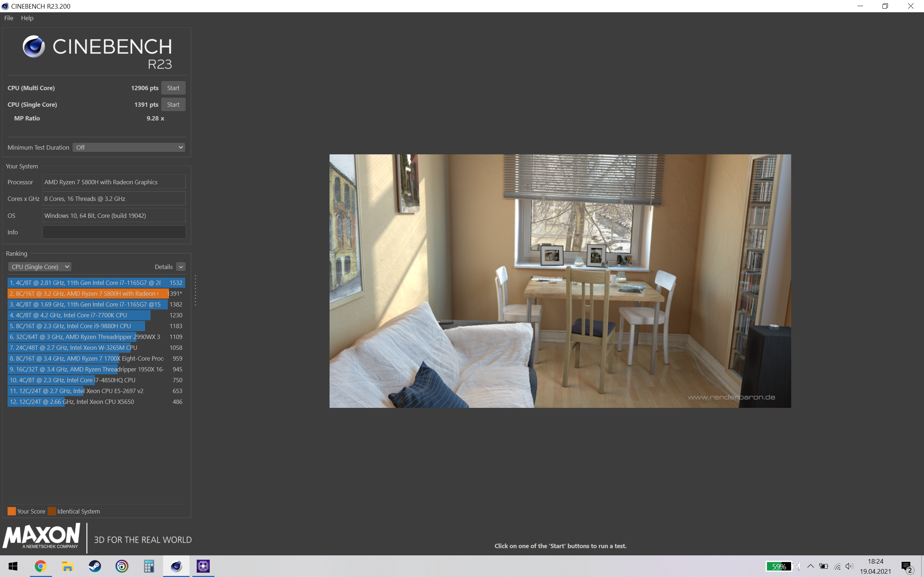Open the Calculator taskbar icon

click(149, 566)
